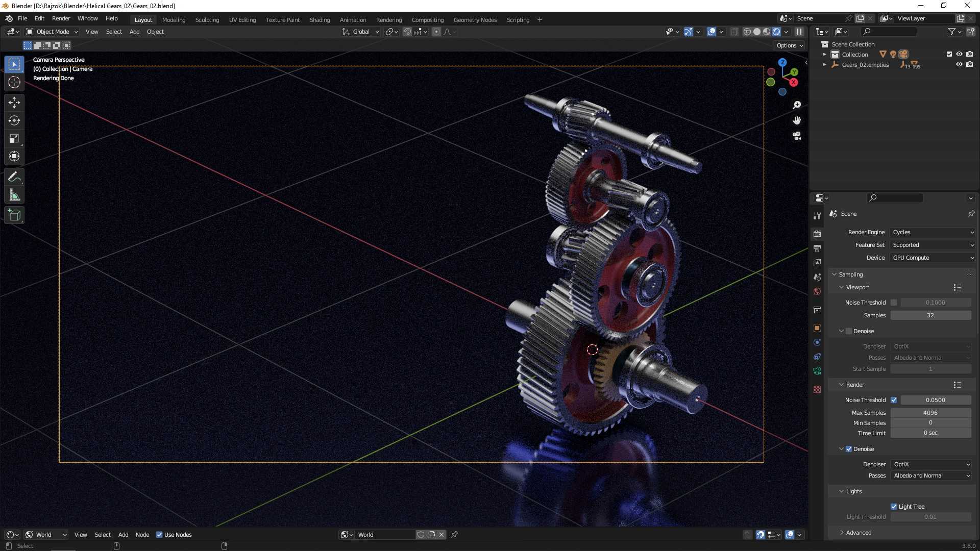Open the Output properties tab
This screenshot has width=980, height=551.
[817, 248]
